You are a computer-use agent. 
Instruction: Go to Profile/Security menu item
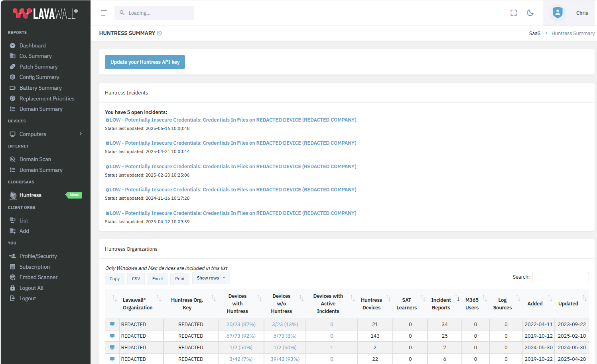[38, 256]
